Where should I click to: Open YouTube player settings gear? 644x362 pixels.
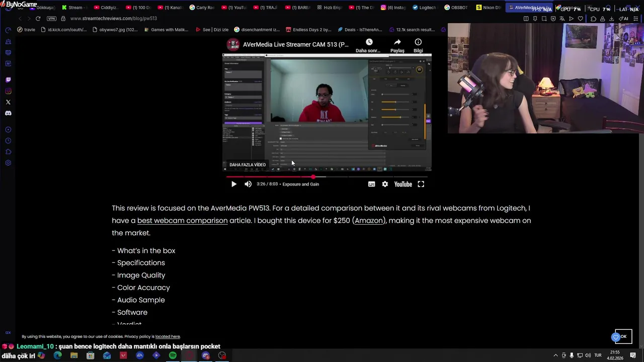385,184
